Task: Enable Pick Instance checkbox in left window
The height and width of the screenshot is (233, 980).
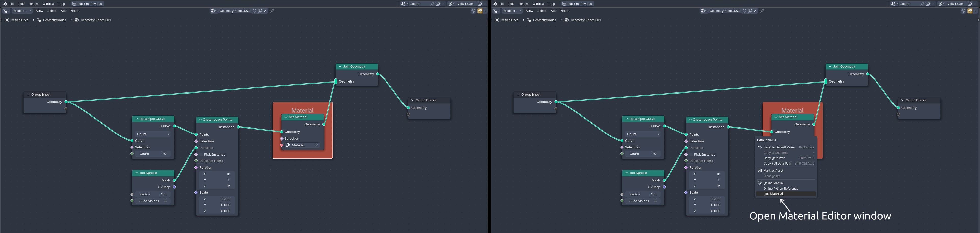Action: coord(201,155)
